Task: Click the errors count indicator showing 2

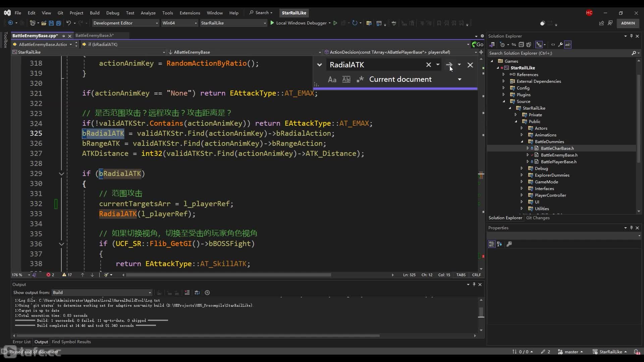Action: (50, 275)
